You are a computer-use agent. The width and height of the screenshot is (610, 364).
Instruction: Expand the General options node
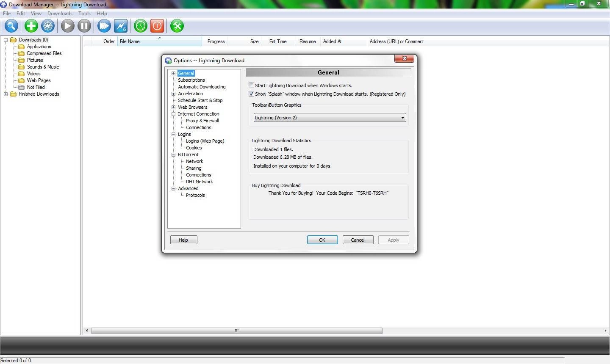point(173,73)
